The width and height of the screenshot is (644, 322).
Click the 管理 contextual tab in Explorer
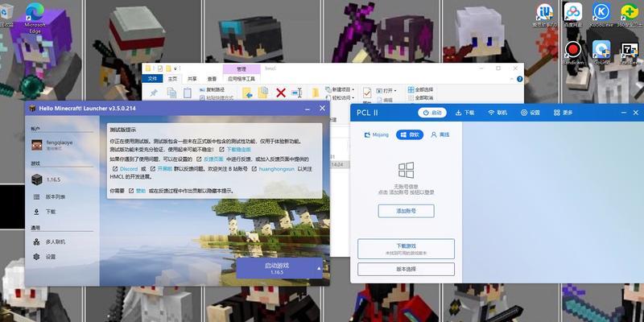click(242, 69)
